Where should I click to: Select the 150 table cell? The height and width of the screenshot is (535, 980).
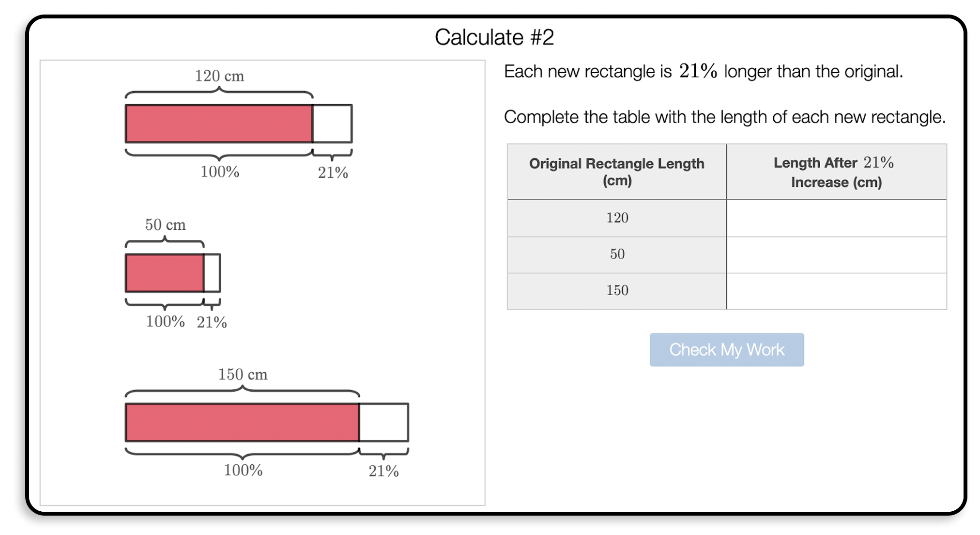616,290
